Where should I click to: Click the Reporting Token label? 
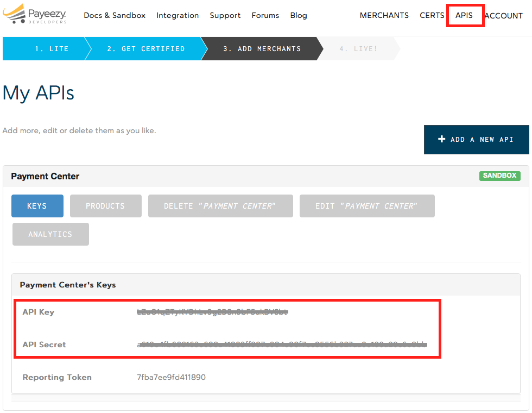point(57,377)
